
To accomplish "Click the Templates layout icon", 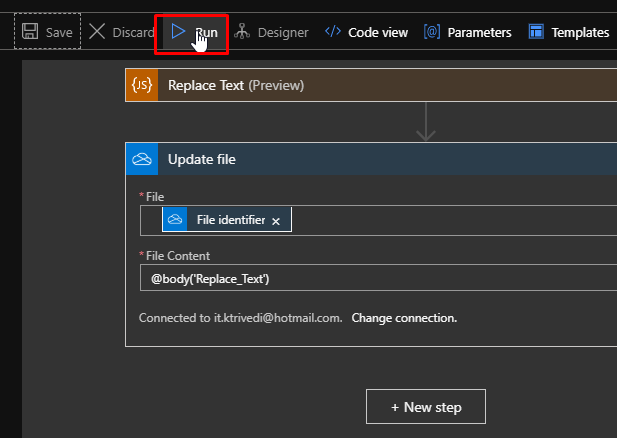I will tap(536, 31).
